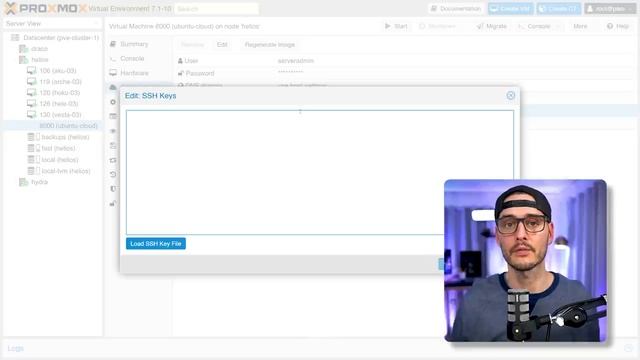This screenshot has height=360, width=640.
Task: Open the Options section gear icon
Action: [x=113, y=102]
